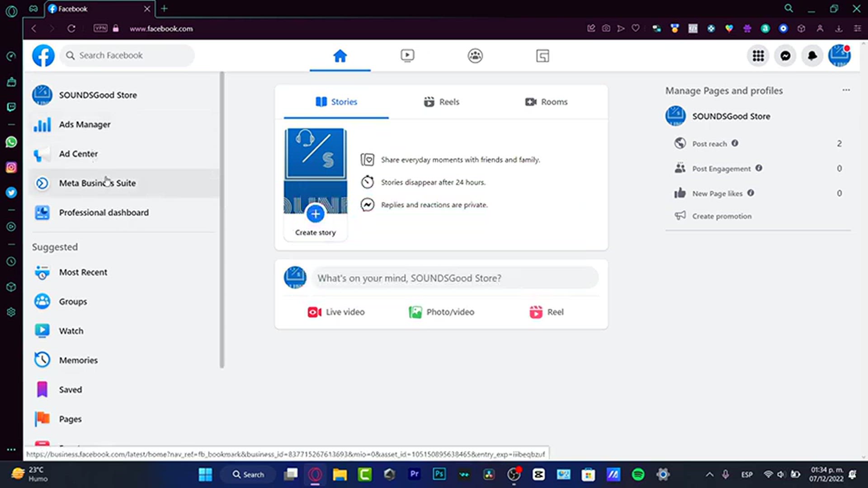The width and height of the screenshot is (868, 488).
Task: Create a Reel from composer
Action: pyautogui.click(x=546, y=312)
